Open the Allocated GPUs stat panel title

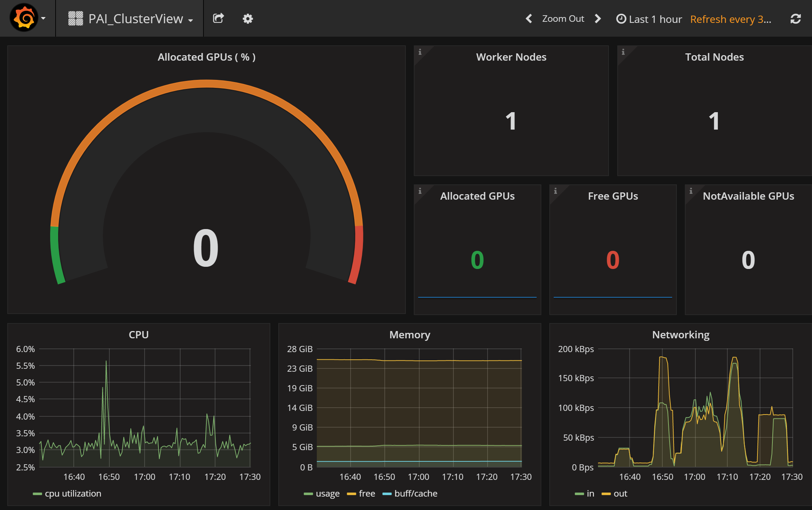(x=477, y=196)
